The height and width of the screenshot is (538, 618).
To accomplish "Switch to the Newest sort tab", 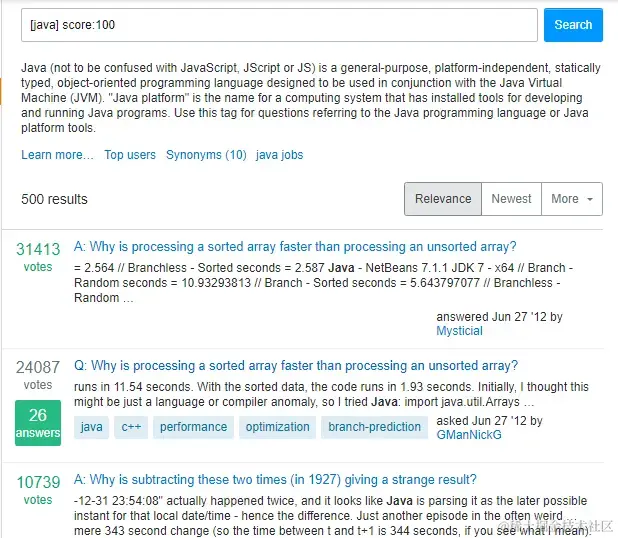I will click(511, 199).
